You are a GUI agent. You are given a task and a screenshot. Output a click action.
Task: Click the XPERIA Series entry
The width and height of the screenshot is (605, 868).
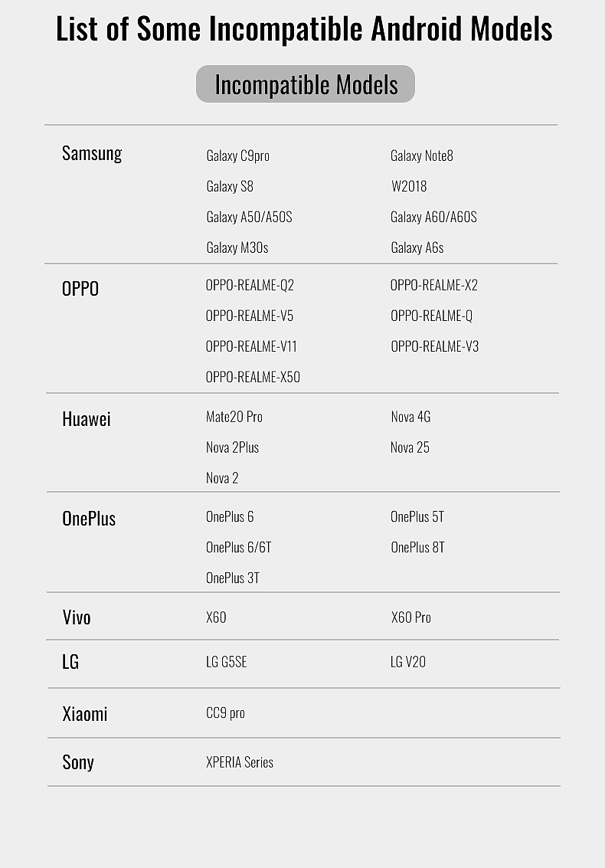(x=240, y=762)
